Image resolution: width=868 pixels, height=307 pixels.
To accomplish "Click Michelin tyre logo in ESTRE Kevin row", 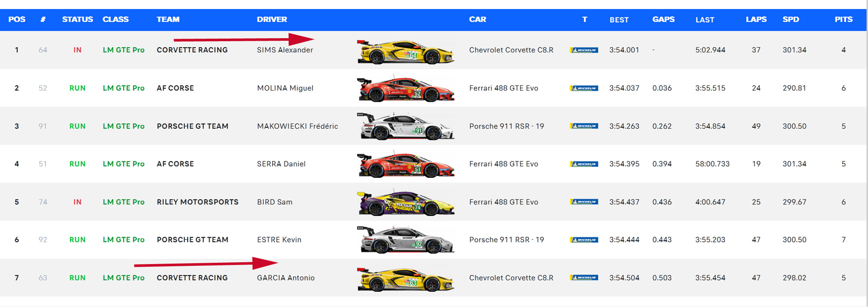I will click(584, 240).
